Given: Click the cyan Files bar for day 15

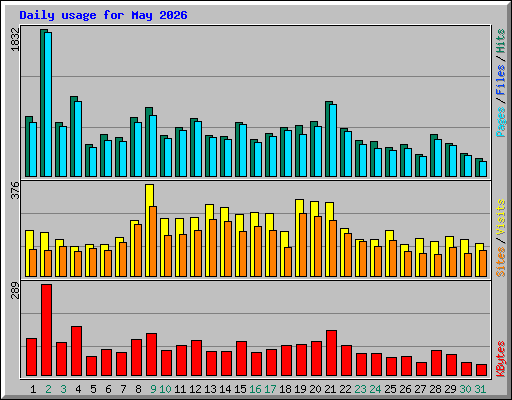Looking at the screenshot, I should pos(243,150).
